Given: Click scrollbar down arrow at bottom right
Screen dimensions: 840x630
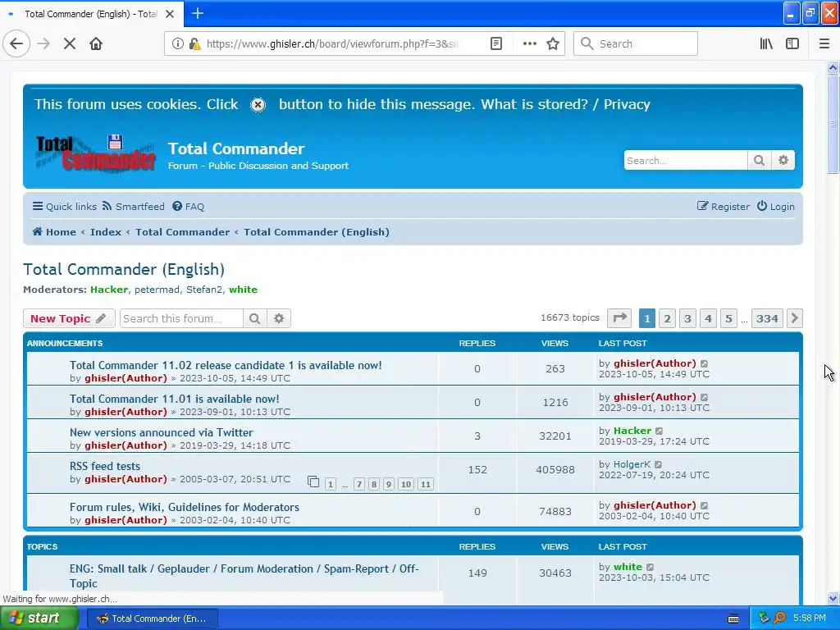Looking at the screenshot, I should pyautogui.click(x=833, y=598).
